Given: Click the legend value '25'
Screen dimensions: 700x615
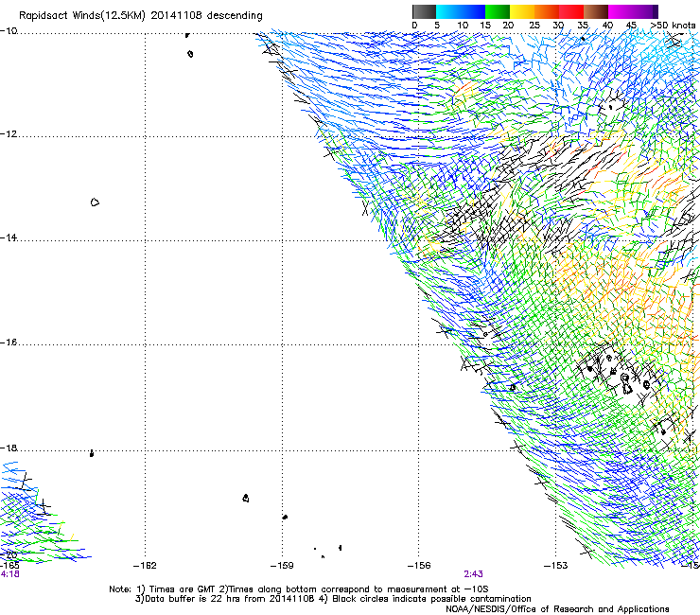Looking at the screenshot, I should (534, 26).
